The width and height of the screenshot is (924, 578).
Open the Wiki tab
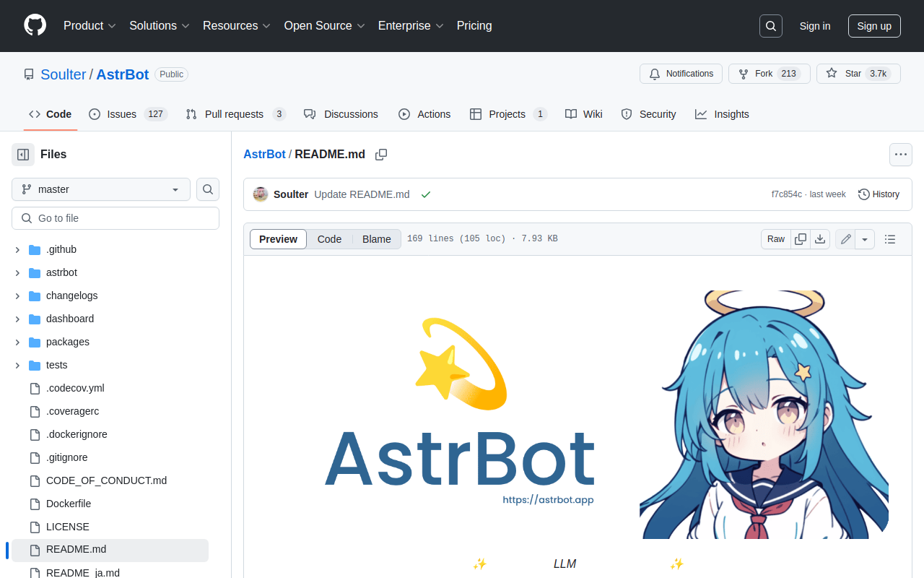[584, 114]
